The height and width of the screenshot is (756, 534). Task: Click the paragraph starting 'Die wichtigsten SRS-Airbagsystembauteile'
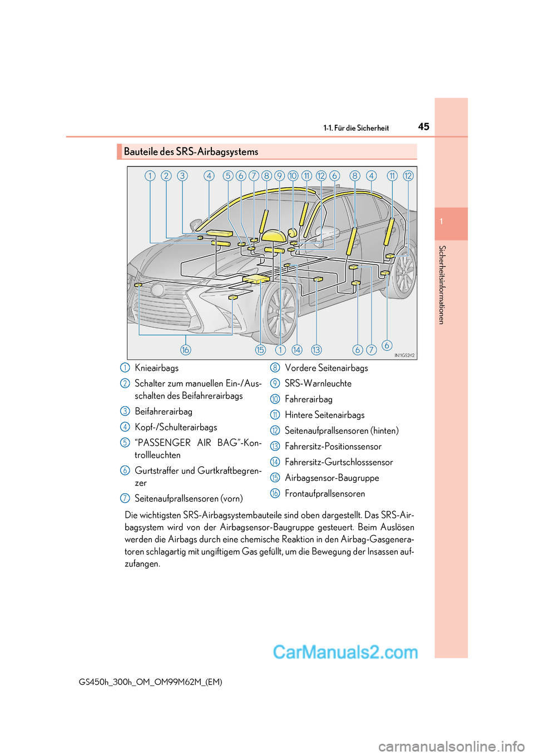tap(269, 539)
